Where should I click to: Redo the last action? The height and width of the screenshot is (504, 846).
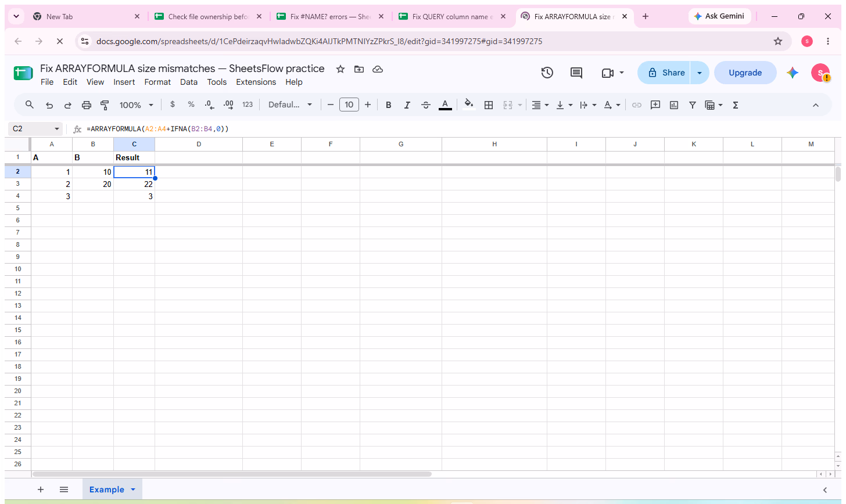point(68,105)
